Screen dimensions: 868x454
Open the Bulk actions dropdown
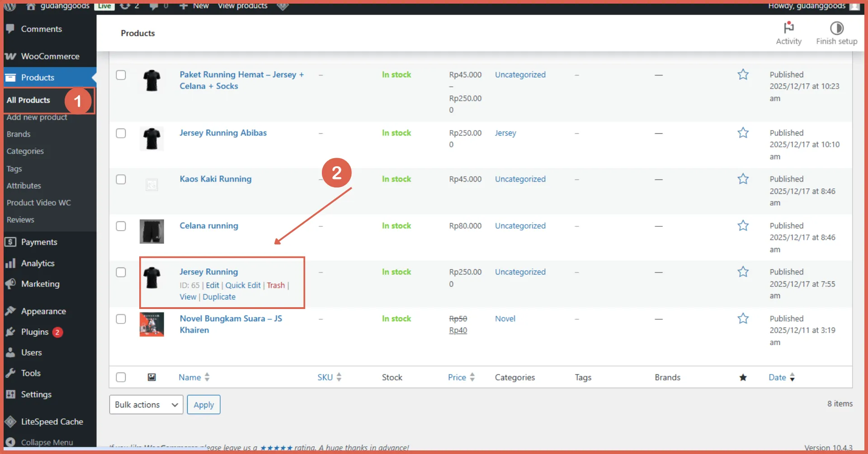coord(146,405)
